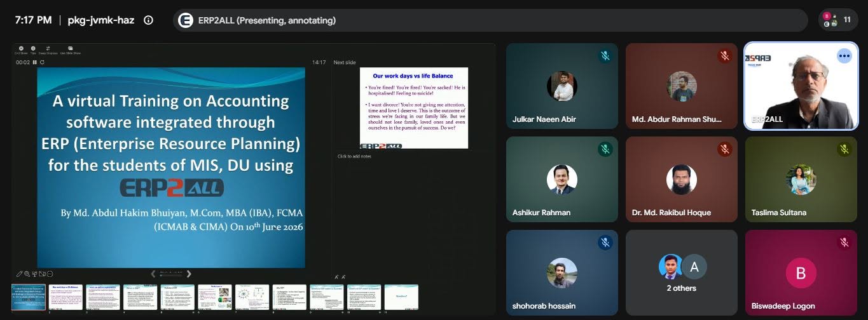
Task: Click the ERP2ALL presenter video tile
Action: pos(801,86)
